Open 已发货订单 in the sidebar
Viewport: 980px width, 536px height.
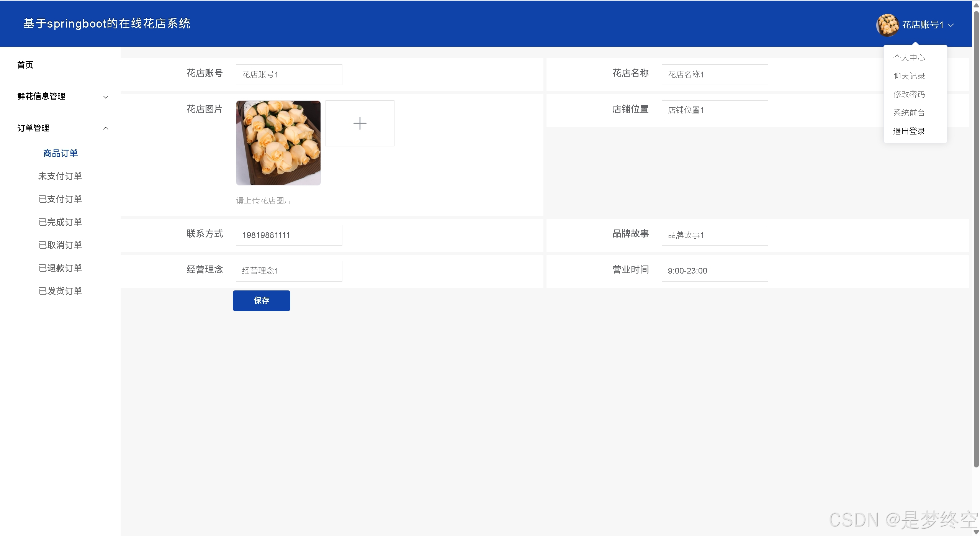point(60,290)
